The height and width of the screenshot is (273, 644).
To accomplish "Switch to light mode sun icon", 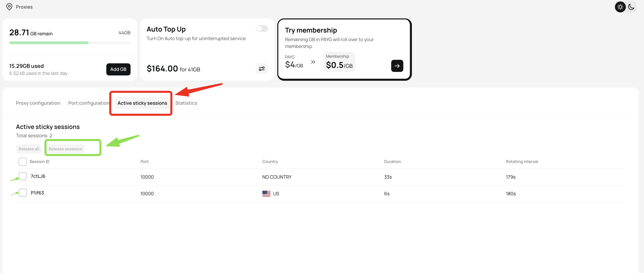I will [x=620, y=7].
